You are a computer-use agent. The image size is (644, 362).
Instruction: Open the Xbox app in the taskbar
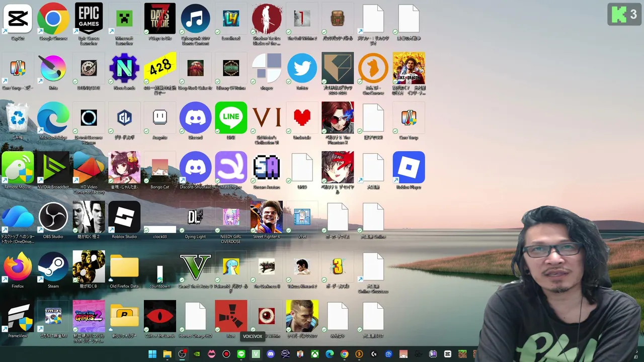point(314,354)
